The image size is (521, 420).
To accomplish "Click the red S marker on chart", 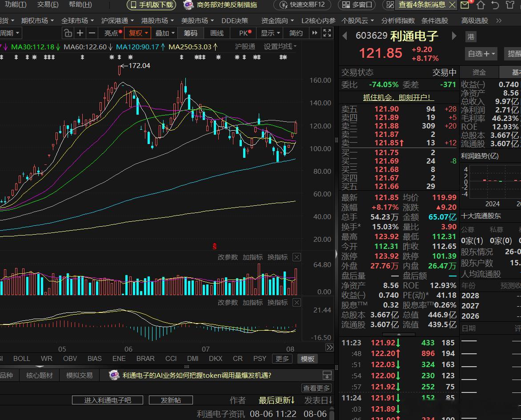I will coord(215,246).
